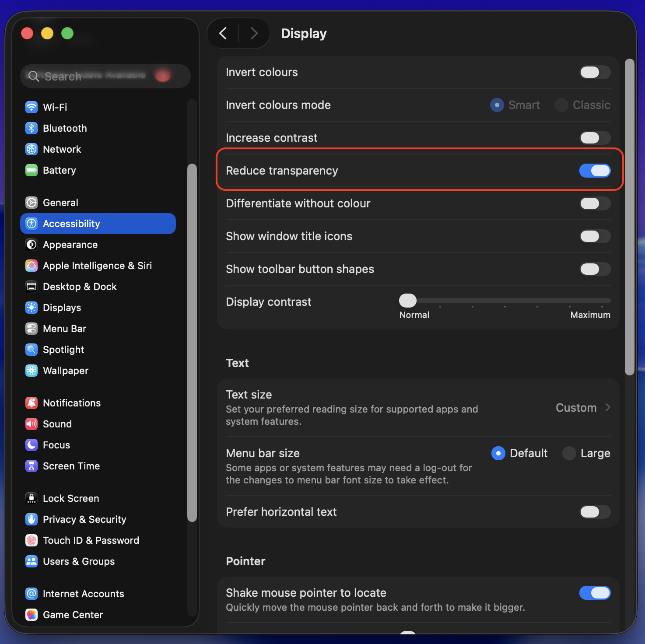This screenshot has height=644, width=645.
Task: Click Apple Intelligence & Siri icon
Action: coord(32,266)
